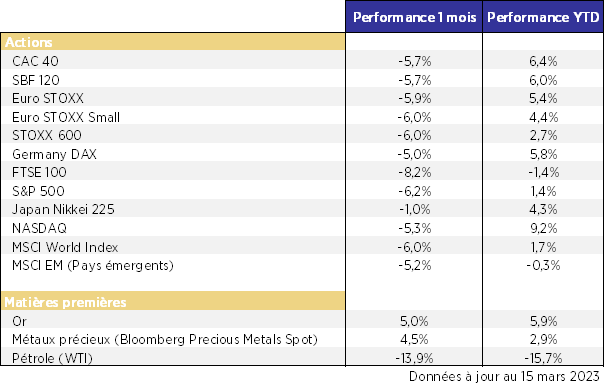Click the Performance YTD column header
The height and width of the screenshot is (386, 605).
click(x=543, y=17)
